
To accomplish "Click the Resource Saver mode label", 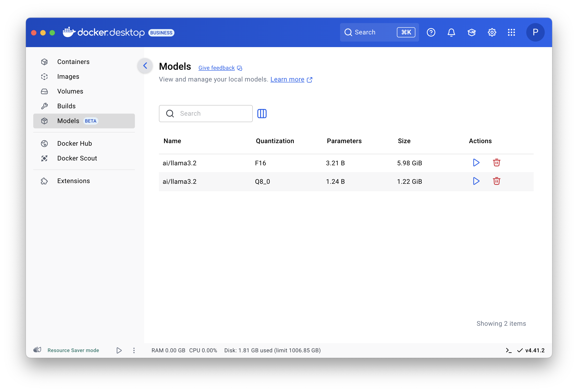I will pos(73,350).
